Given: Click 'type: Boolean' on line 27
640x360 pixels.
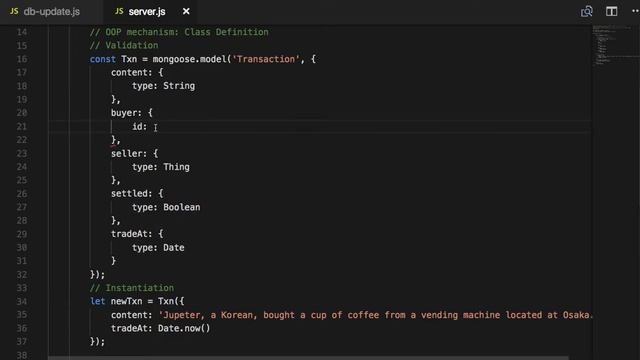Looking at the screenshot, I should (x=166, y=207).
